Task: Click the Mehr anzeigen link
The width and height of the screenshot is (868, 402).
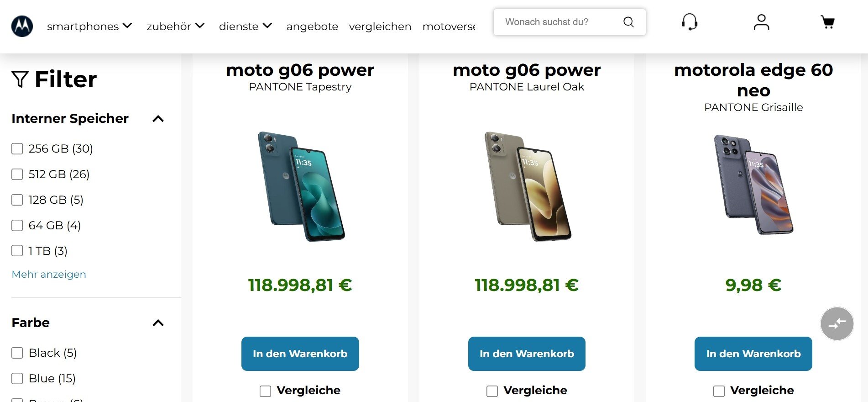Action: click(49, 274)
